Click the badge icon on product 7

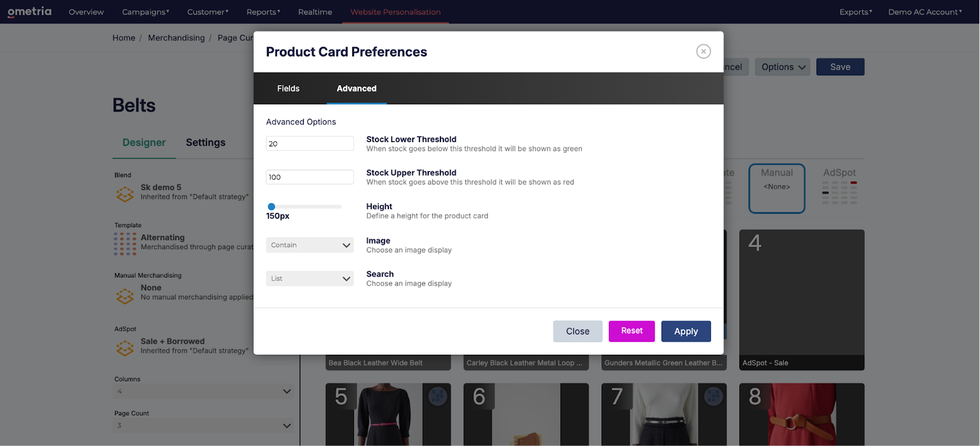(x=713, y=396)
